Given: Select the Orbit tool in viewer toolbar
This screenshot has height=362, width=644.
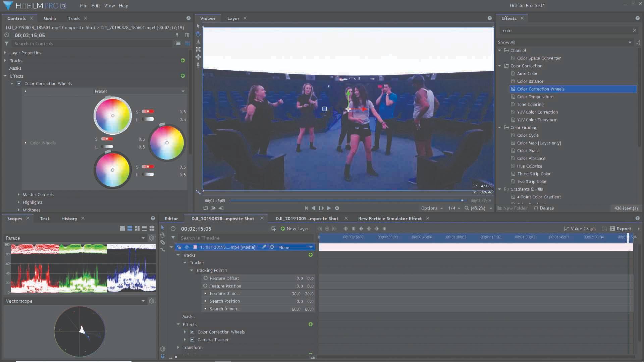Looking at the screenshot, I should (198, 57).
